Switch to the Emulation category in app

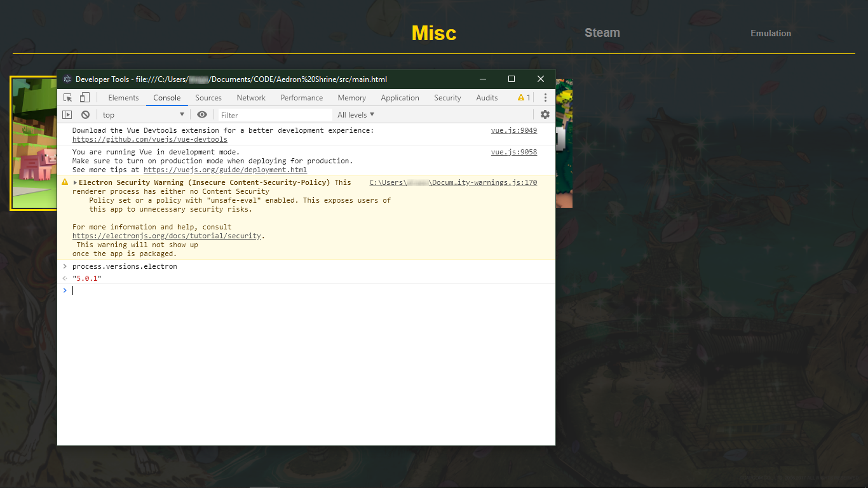771,33
